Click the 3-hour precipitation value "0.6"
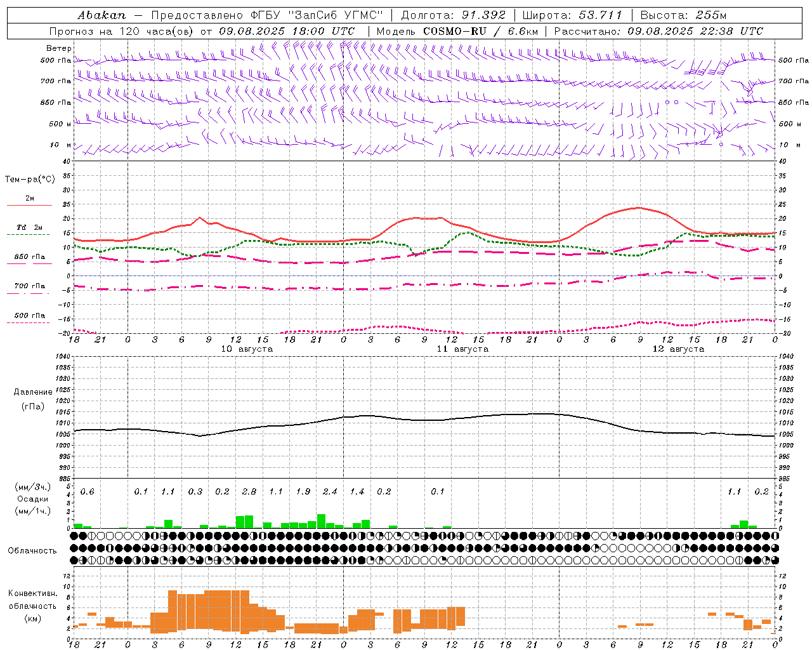The image size is (812, 650). click(x=87, y=492)
